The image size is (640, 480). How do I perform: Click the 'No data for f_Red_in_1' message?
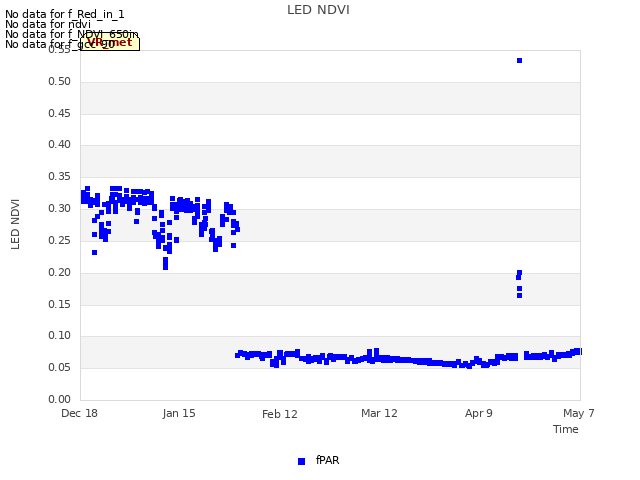pyautogui.click(x=64, y=14)
